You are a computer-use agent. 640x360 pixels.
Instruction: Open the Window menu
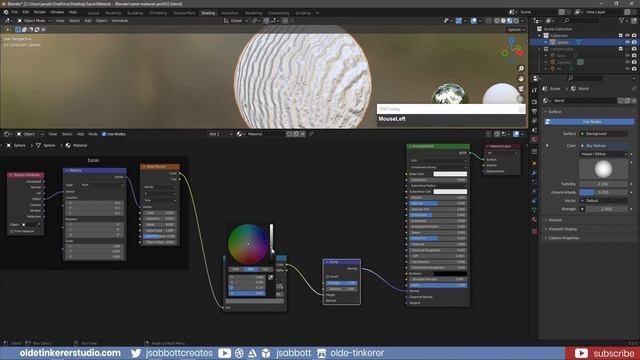tap(57, 12)
